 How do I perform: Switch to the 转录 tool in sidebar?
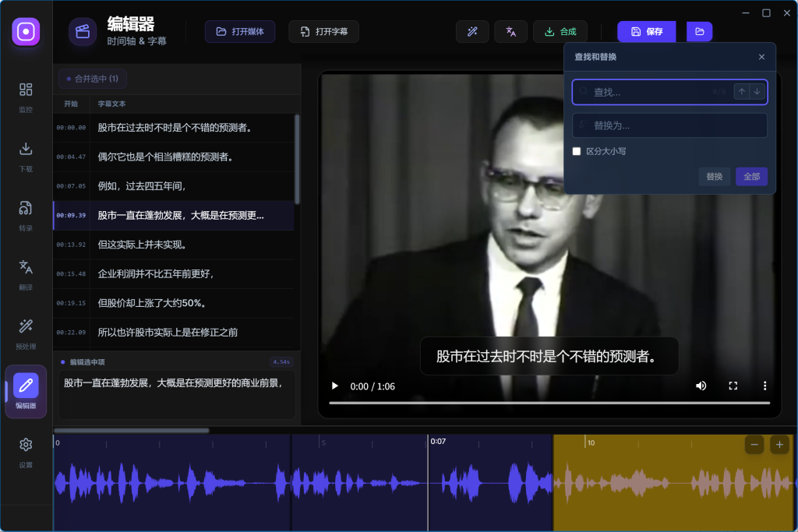26,209
